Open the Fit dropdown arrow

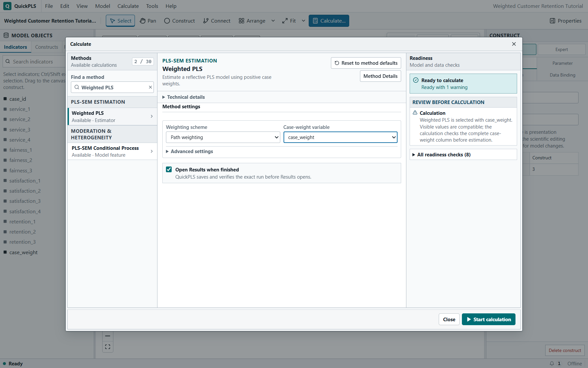point(303,21)
